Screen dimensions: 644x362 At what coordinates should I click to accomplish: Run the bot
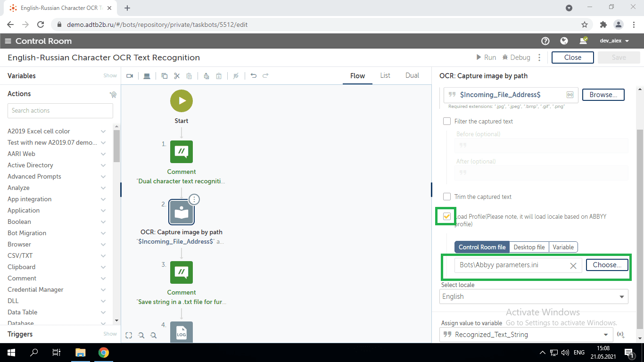[x=486, y=58]
